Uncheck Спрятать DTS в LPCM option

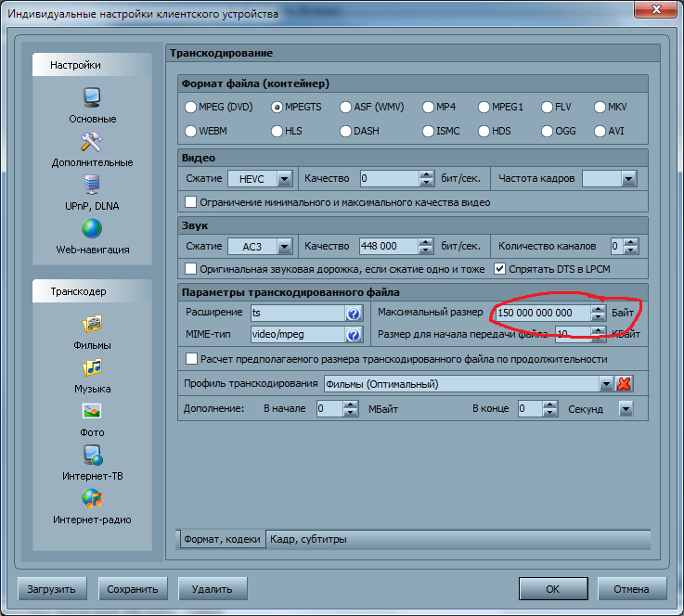(x=500, y=269)
